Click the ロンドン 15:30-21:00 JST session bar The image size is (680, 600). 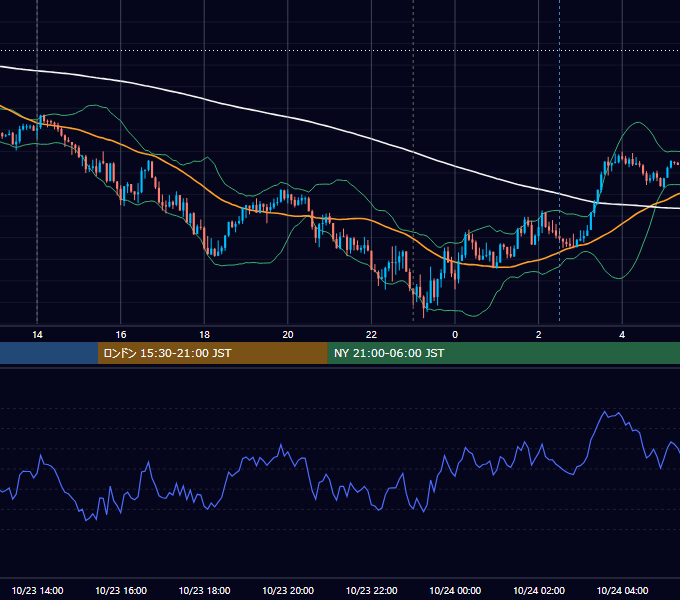pyautogui.click(x=212, y=353)
